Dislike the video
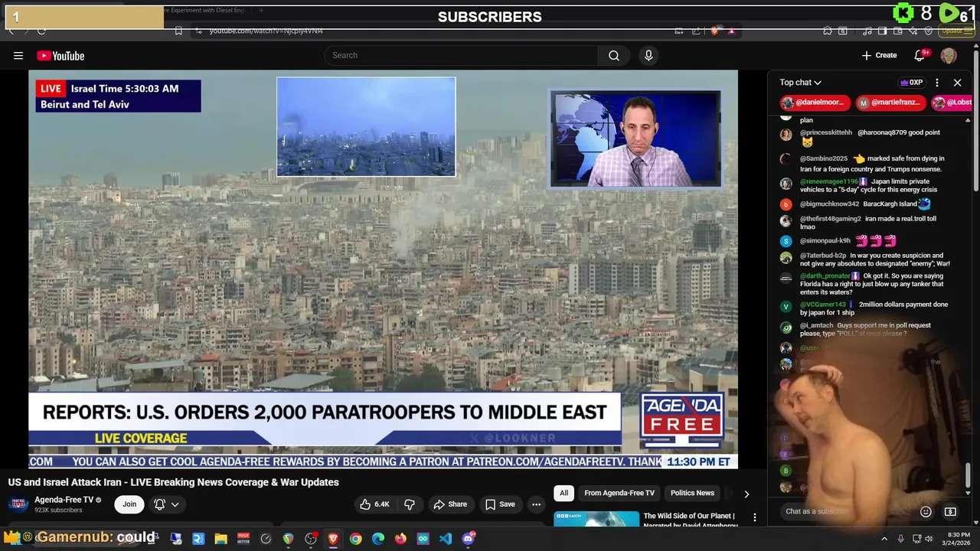This screenshot has height=551, width=980. [x=410, y=504]
